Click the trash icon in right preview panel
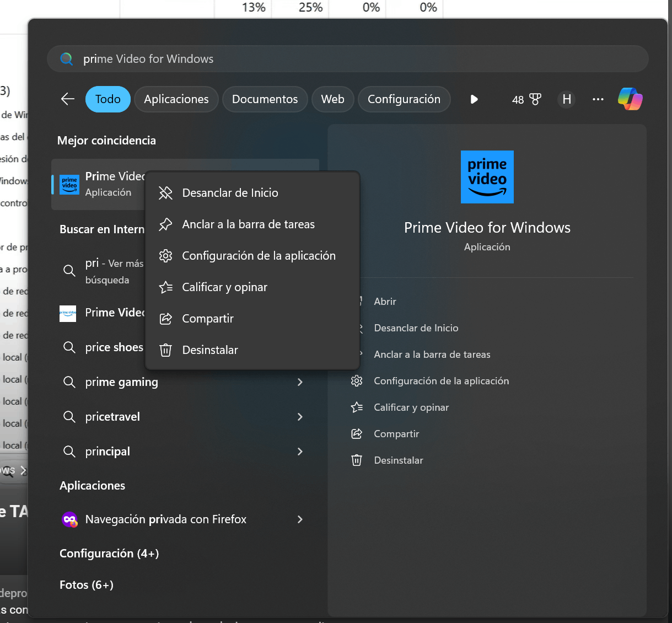The height and width of the screenshot is (623, 672). pos(357,460)
